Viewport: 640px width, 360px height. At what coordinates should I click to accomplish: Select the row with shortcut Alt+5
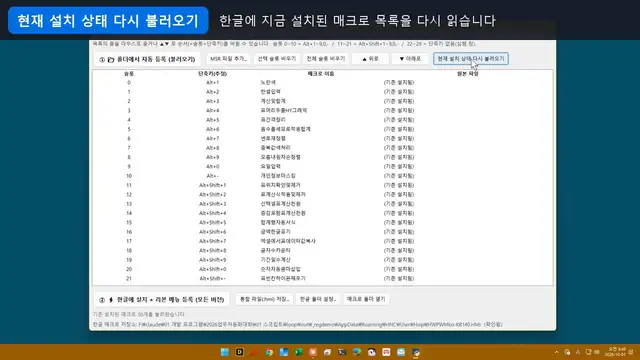(x=322, y=120)
